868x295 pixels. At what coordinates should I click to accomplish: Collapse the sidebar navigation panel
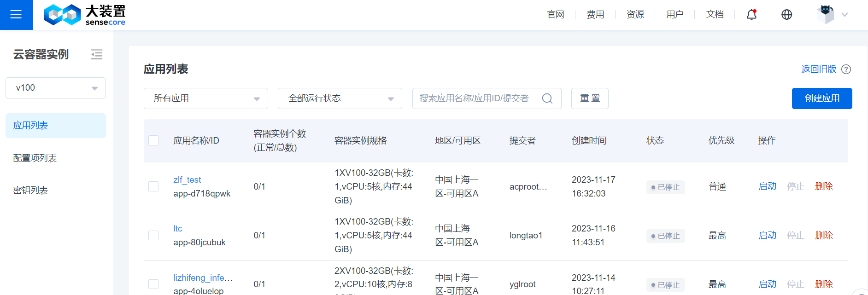click(97, 55)
